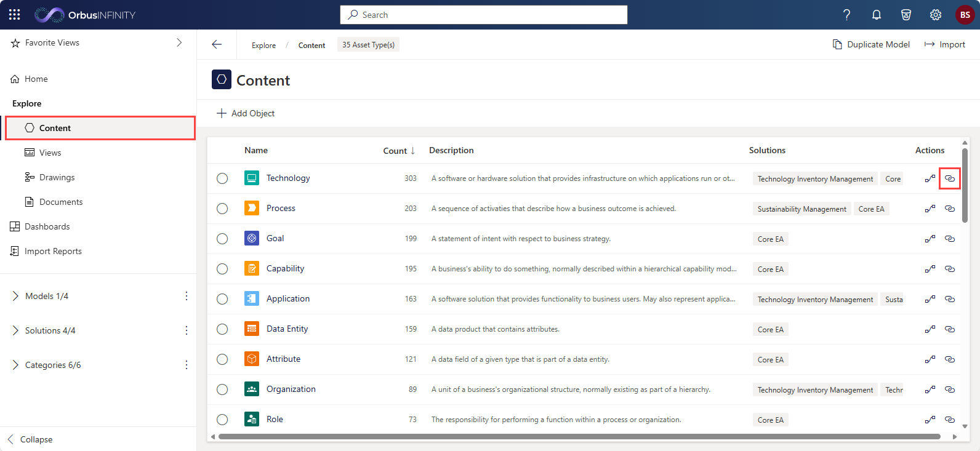Screen dimensions: 980x451
Task: Click into the Search field
Action: (x=484, y=15)
